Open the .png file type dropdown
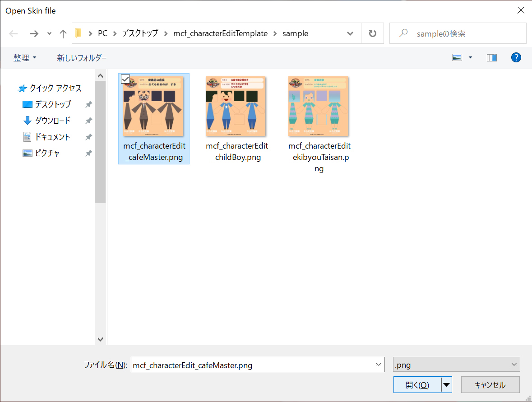Viewport: 532px width, 402px height. click(x=456, y=365)
